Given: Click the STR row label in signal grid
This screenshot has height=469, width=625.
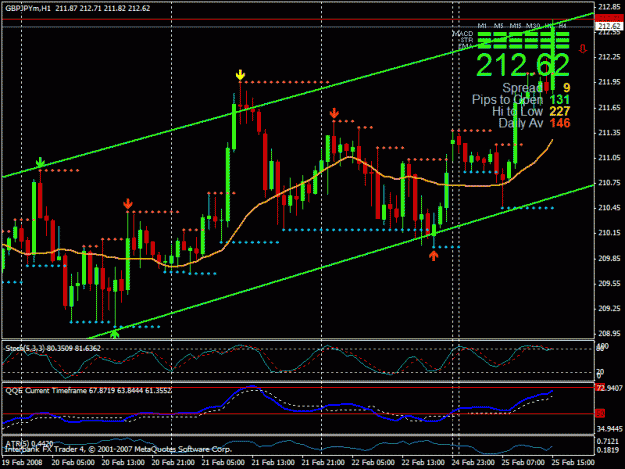Looking at the screenshot, I should (x=467, y=40).
